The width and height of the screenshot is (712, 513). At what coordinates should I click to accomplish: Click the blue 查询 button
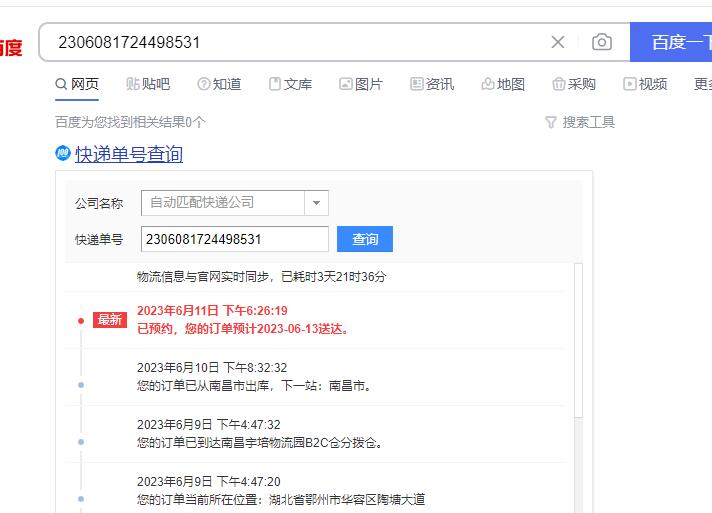[365, 239]
